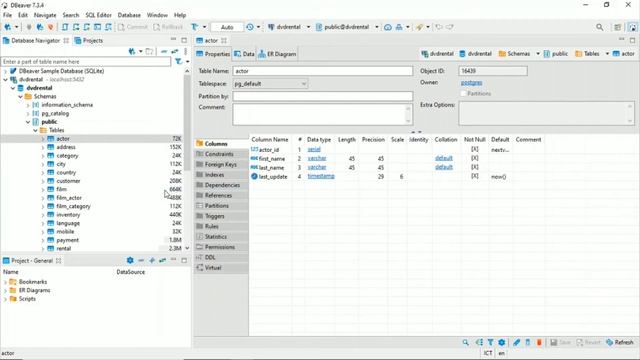Expand DBeaver Sample Database node
The height and width of the screenshot is (360, 640).
5,71
